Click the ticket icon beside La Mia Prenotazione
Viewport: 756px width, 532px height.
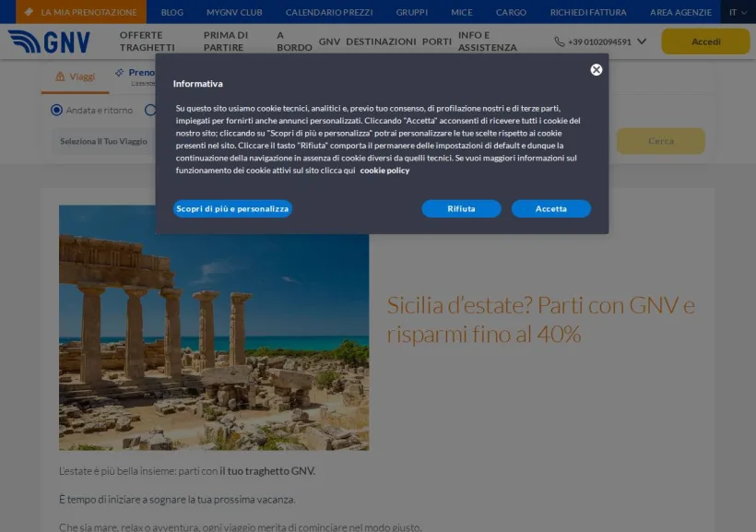point(29,12)
